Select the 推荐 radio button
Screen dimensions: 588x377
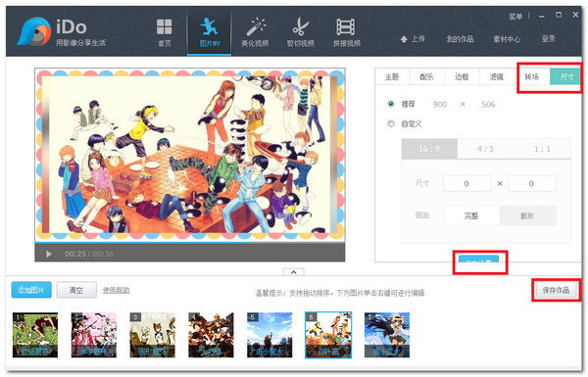tap(391, 104)
